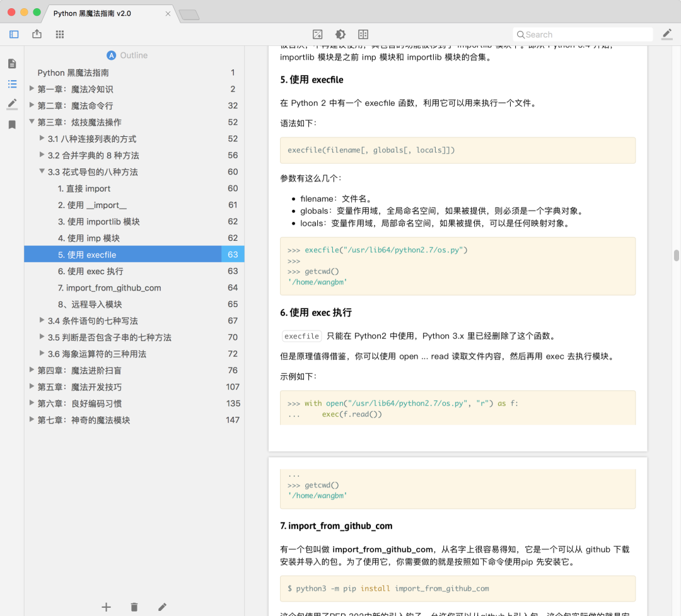Expand 3.6 海象运算符的三种用法
Image resolution: width=681 pixels, height=616 pixels.
[x=42, y=353]
